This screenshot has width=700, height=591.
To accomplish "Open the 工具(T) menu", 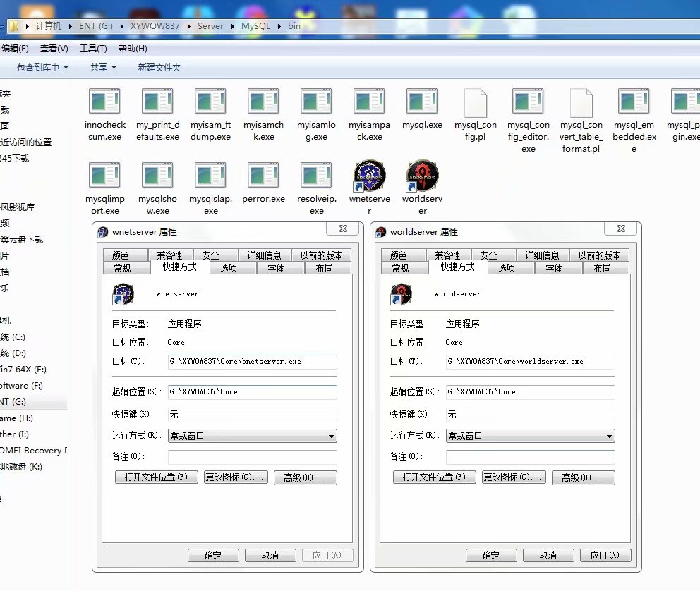I will coord(93,49).
